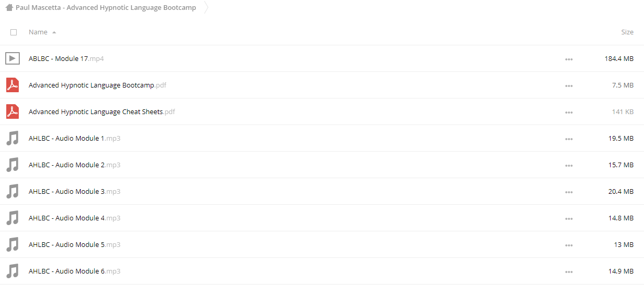Click the Paul Mascetta breadcrumb folder name
Screen dimensions: 644x285
pyautogui.click(x=106, y=8)
